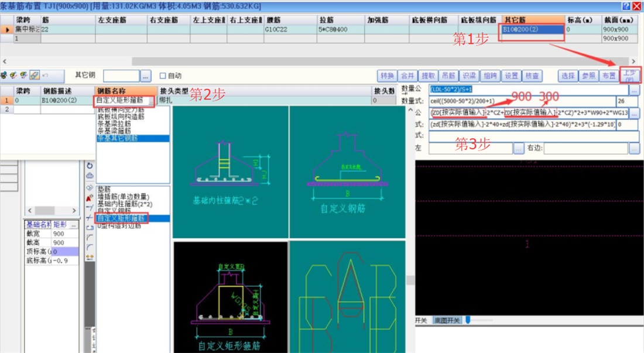Click the right arrow of the top table scrollbar
This screenshot has height=353, width=644.
point(633,61)
